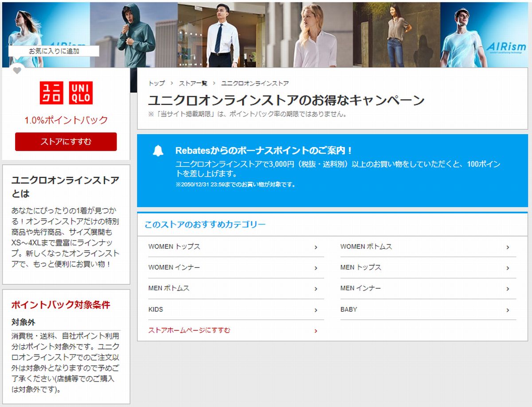Image resolution: width=532 pixels, height=407 pixels.
Task: Click the 2050/12/31 deadline note
Action: click(235, 185)
